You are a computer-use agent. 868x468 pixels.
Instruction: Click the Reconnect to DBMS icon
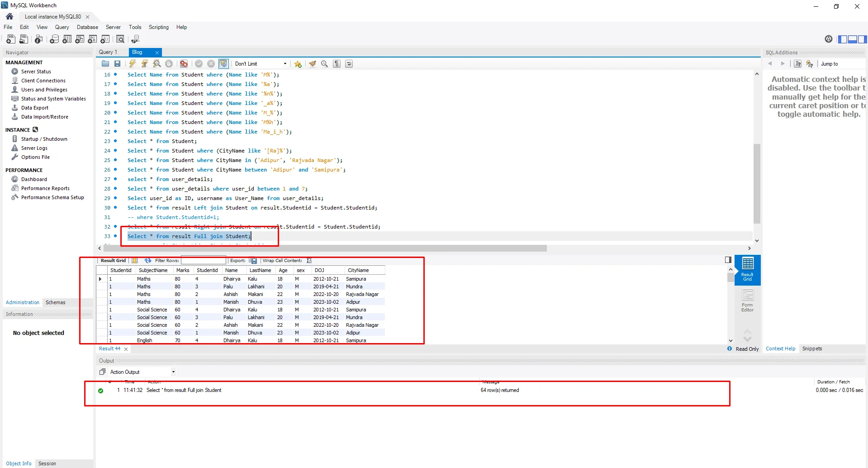(135, 39)
